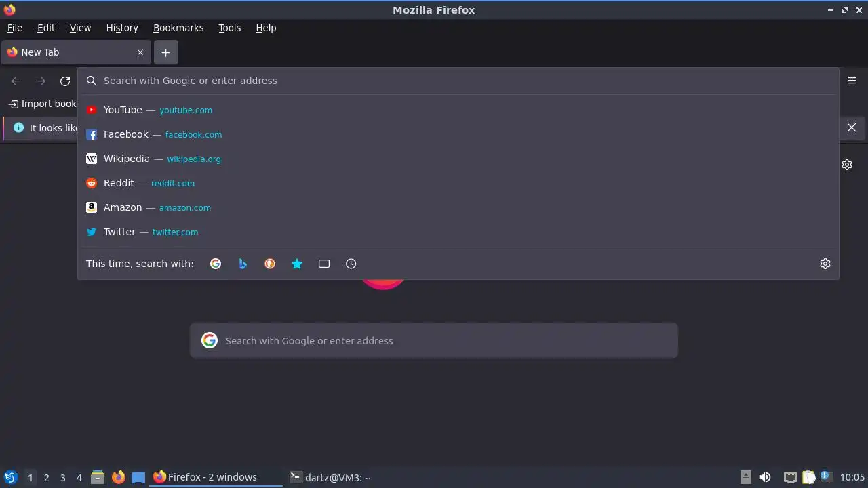868x488 pixels.
Task: Switch to workspace 4
Action: point(79,478)
